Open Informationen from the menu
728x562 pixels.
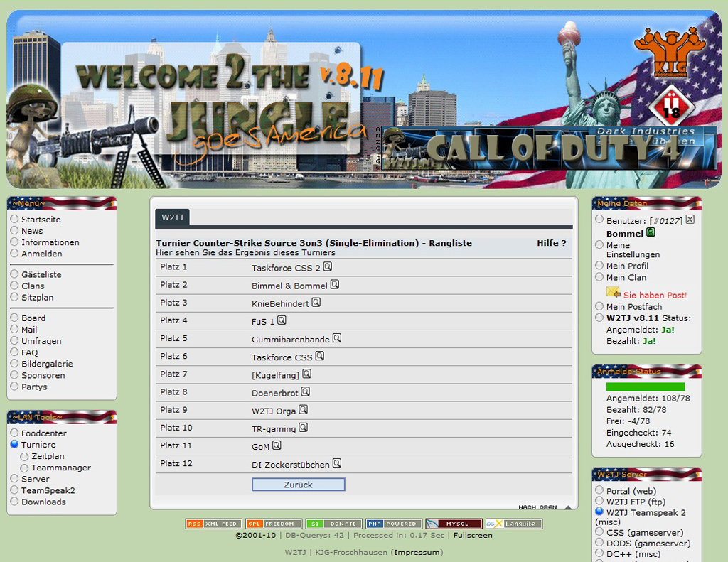pyautogui.click(x=50, y=242)
